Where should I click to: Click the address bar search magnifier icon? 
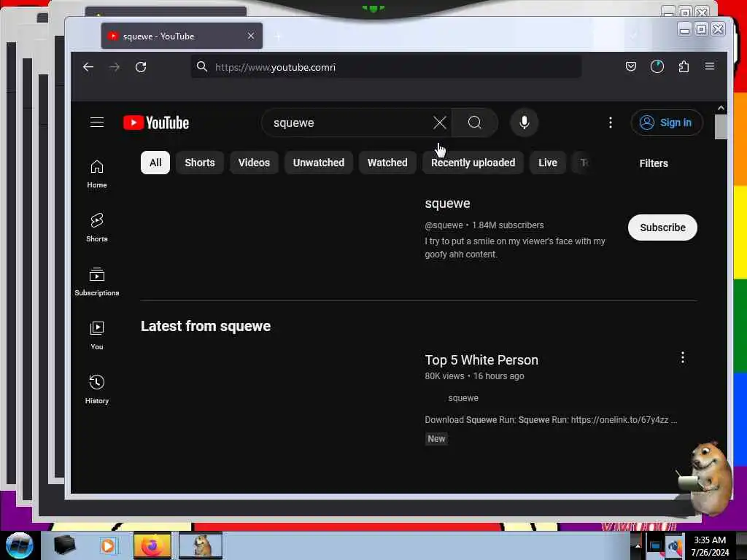[x=202, y=66]
